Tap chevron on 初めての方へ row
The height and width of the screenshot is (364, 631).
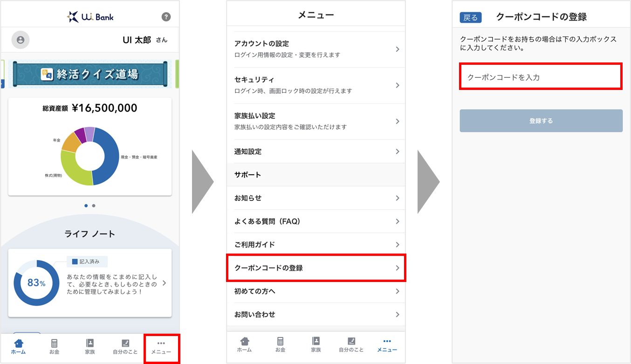coord(397,291)
